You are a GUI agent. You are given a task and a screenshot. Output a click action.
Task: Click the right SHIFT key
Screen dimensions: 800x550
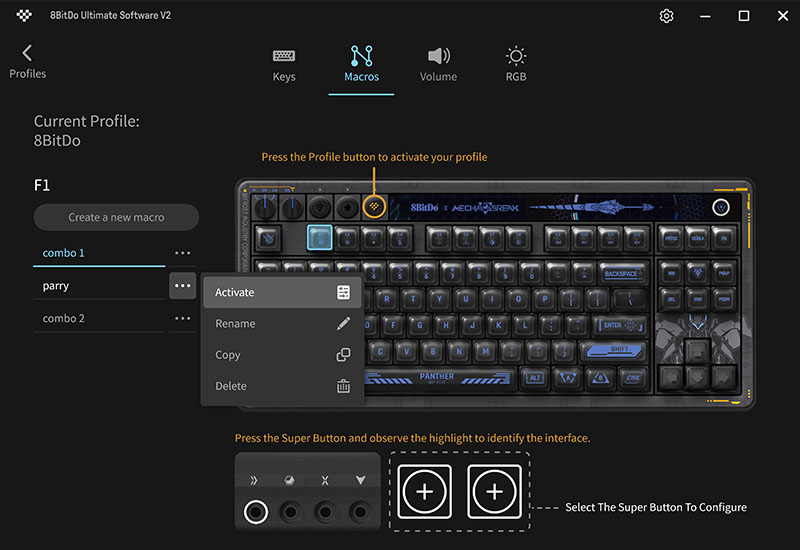click(x=615, y=350)
